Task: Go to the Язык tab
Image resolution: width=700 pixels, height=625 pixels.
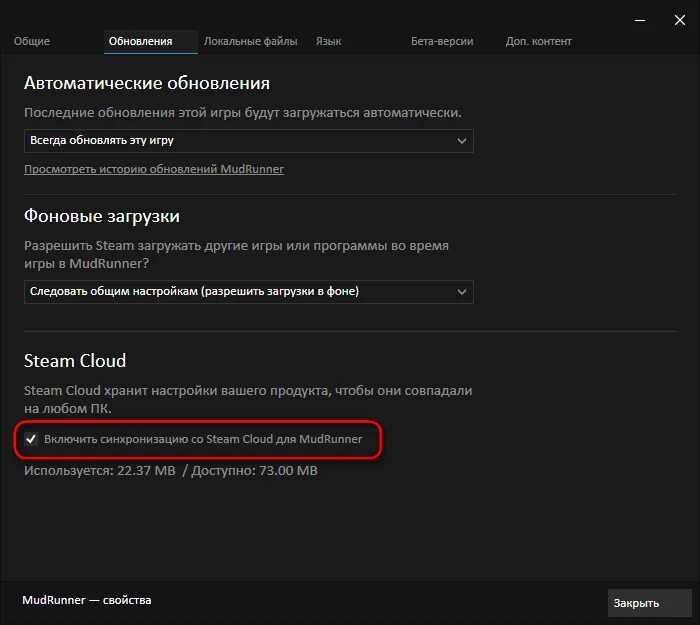Action: [x=329, y=41]
